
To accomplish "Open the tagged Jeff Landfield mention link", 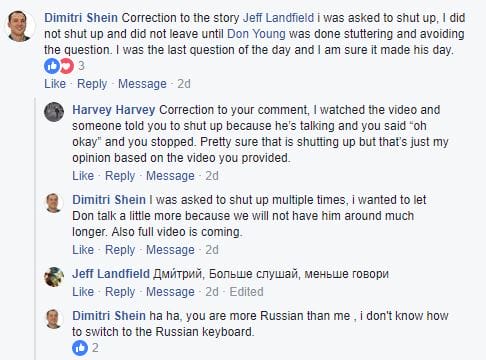I will click(x=278, y=18).
